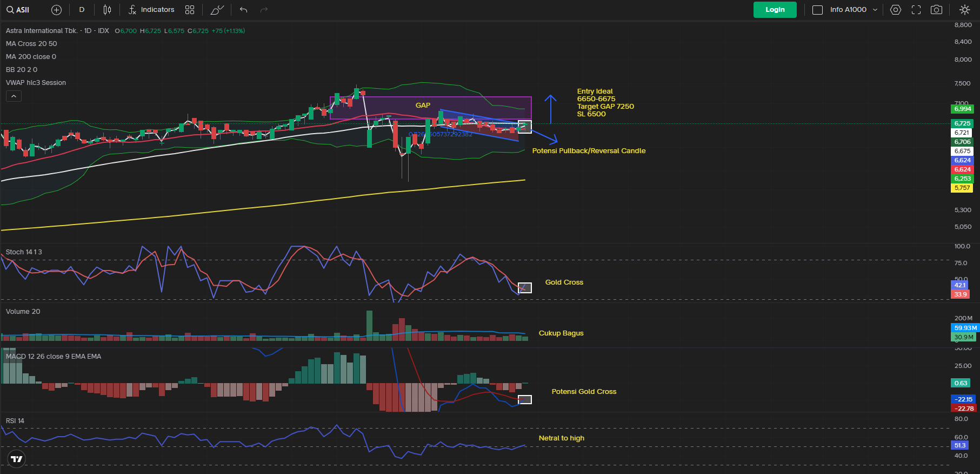Click the 42.1 Stoch value label
This screenshot has height=474, width=980.
pos(960,286)
